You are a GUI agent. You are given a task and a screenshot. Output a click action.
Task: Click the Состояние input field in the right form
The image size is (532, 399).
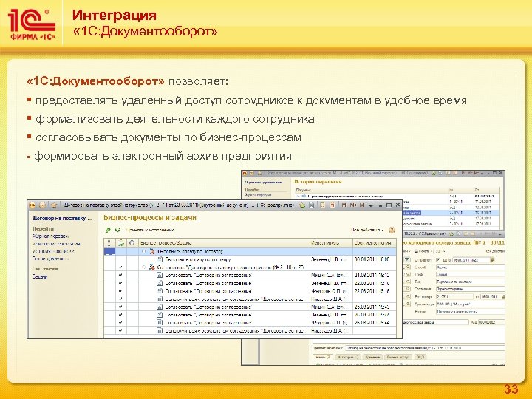[470, 289]
